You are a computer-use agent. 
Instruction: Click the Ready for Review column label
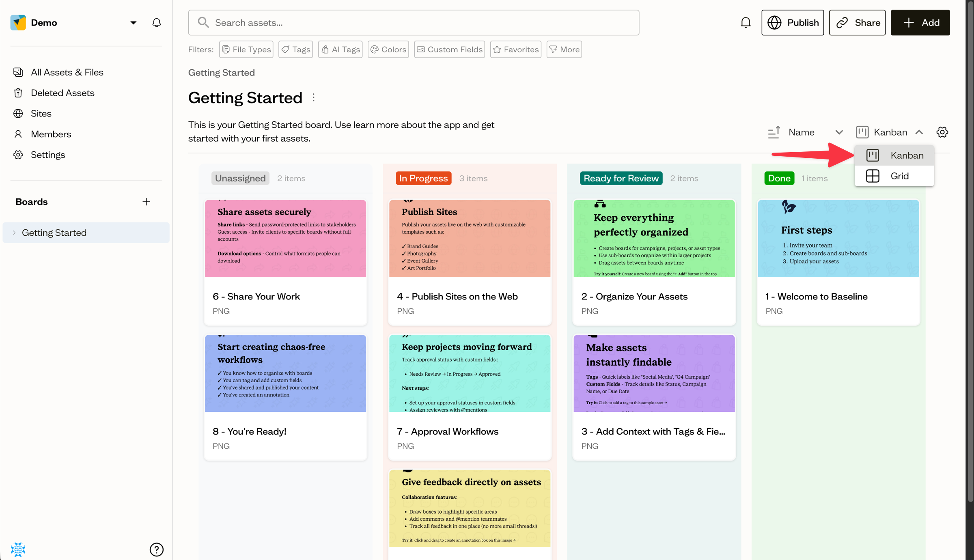pyautogui.click(x=621, y=179)
